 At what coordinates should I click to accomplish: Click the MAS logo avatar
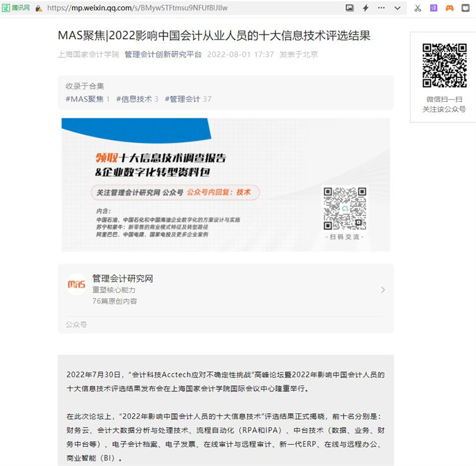coord(76,285)
